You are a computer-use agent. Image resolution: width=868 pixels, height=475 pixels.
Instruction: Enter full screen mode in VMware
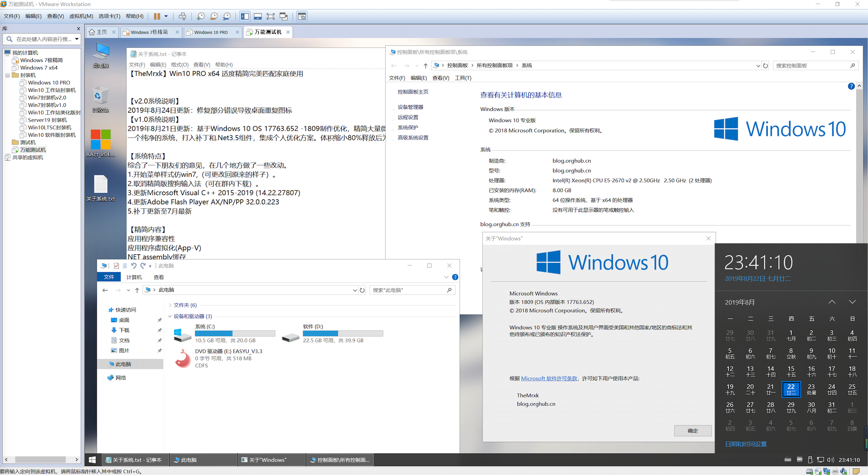270,16
